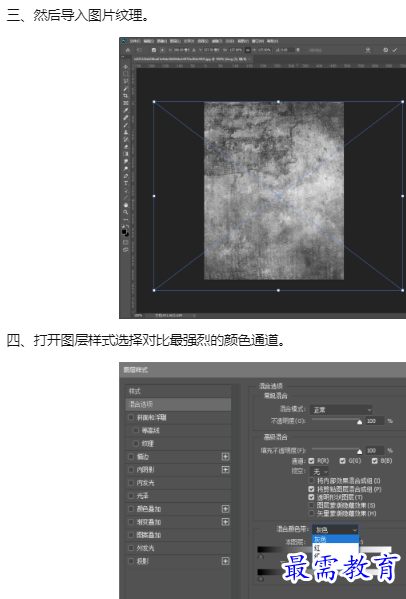
Task: Enable 渐变叠加 checkbox
Action: point(131,522)
